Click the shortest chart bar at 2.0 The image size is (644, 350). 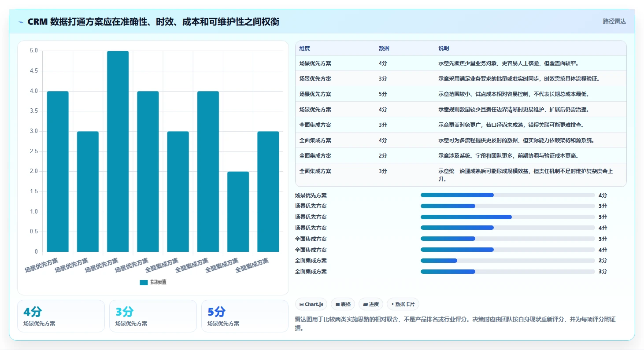tap(238, 212)
